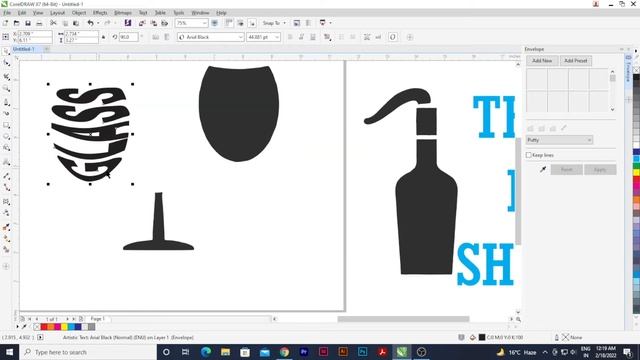Select the Smart Fill tool

tap(6, 250)
